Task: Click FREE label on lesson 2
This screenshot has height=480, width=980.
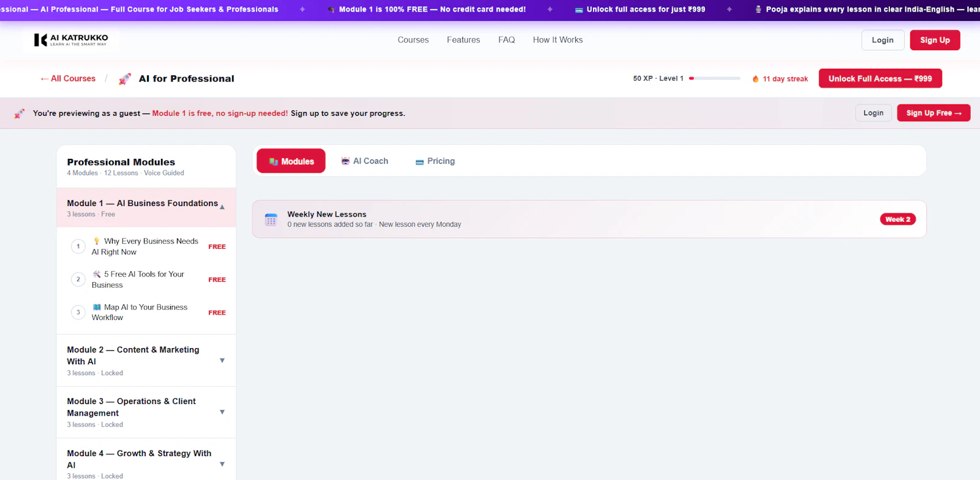Action: click(x=217, y=280)
